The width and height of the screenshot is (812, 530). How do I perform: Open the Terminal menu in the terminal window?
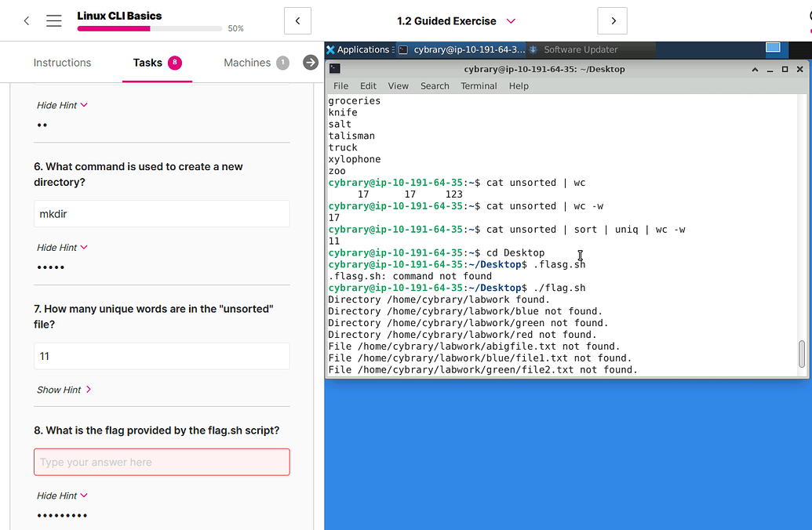coord(479,85)
